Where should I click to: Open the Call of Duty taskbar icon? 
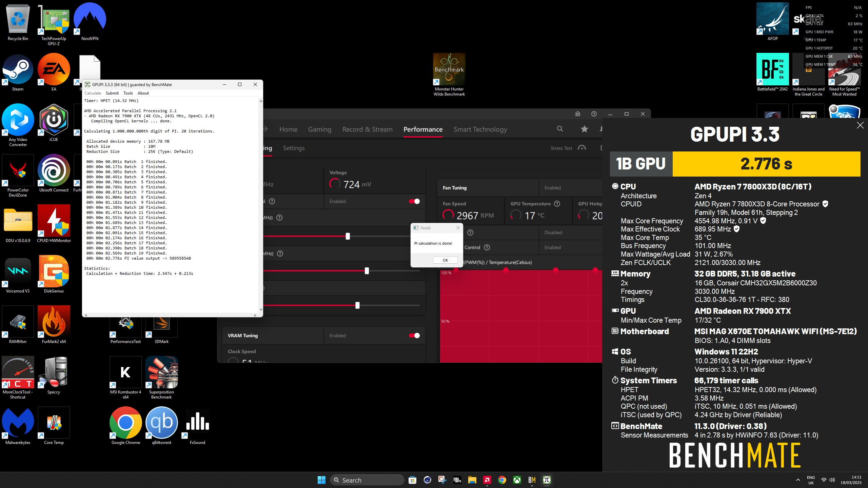[x=457, y=480]
